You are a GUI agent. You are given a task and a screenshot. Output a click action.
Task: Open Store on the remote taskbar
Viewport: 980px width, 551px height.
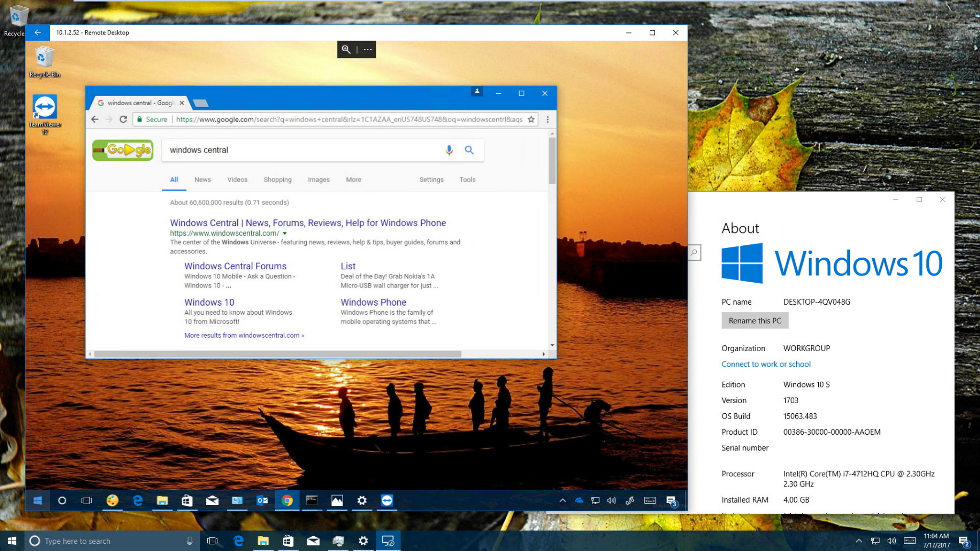click(187, 500)
